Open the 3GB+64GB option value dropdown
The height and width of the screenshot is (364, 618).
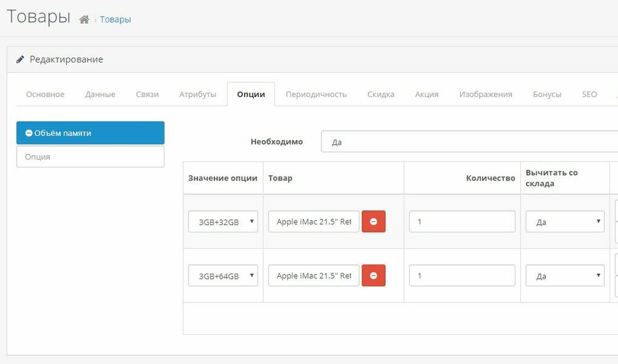(223, 276)
